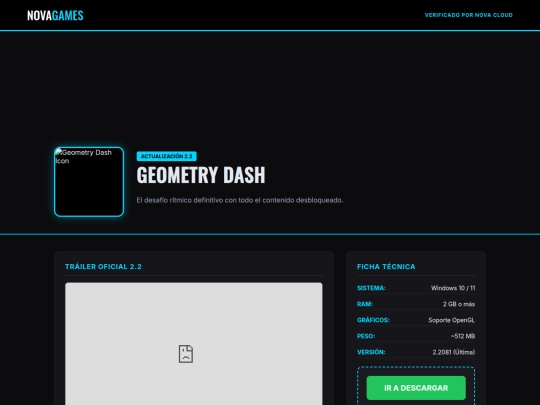
Task: Click the '2 GB o más' value
Action: point(459,304)
